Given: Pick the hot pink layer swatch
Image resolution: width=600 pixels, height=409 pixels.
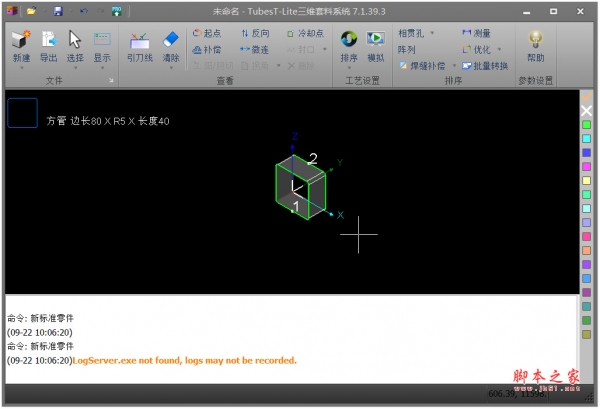Looking at the screenshot, I should click(586, 236).
